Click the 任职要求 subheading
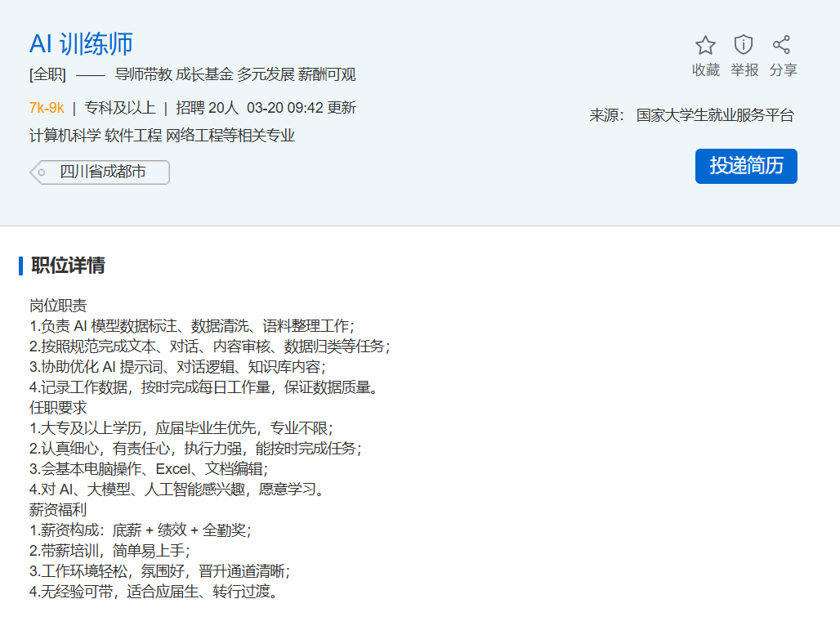 58,407
